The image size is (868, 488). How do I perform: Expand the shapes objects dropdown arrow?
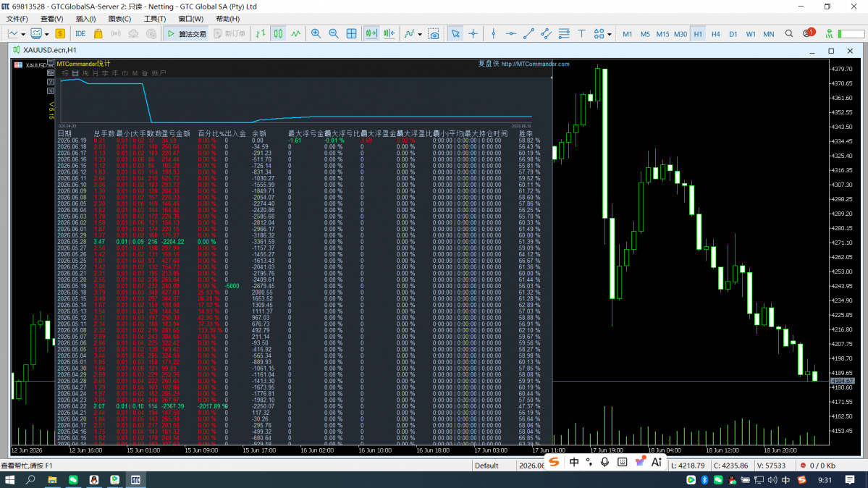click(609, 34)
